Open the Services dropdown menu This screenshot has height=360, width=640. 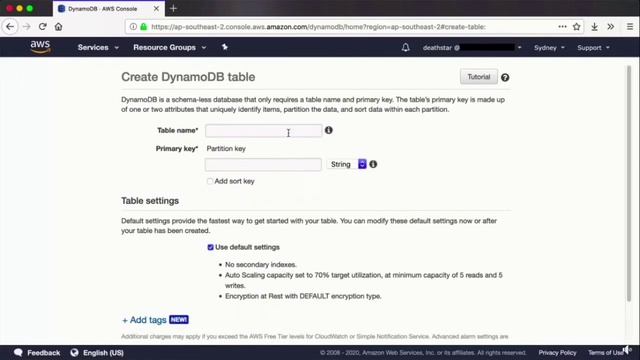pos(98,47)
